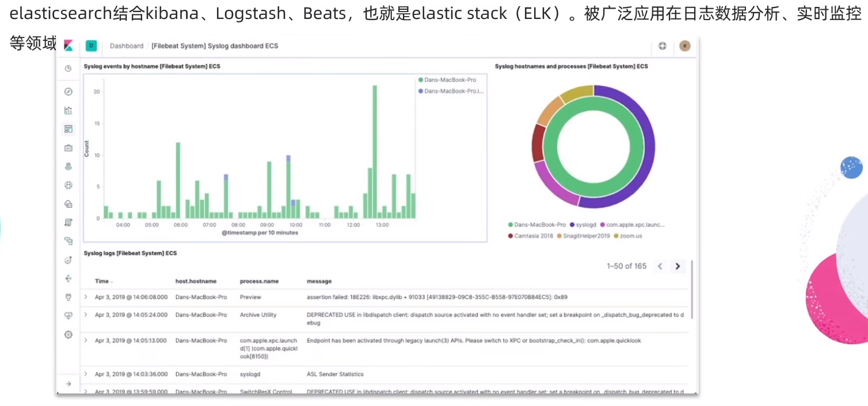
Task: Open the help menu icon
Action: click(663, 46)
